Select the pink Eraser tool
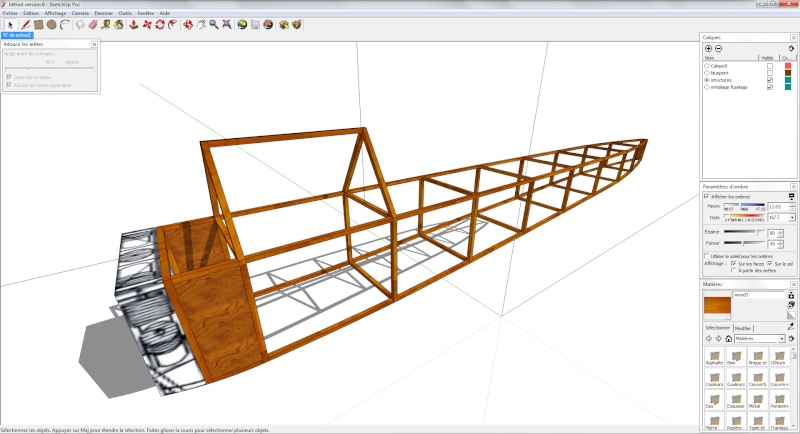The height and width of the screenshot is (434, 800). point(93,24)
